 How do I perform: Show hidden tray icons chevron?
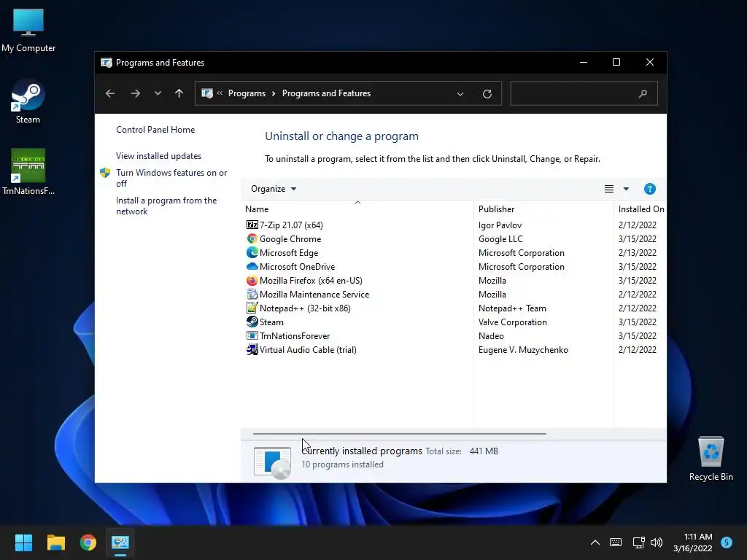pyautogui.click(x=595, y=542)
